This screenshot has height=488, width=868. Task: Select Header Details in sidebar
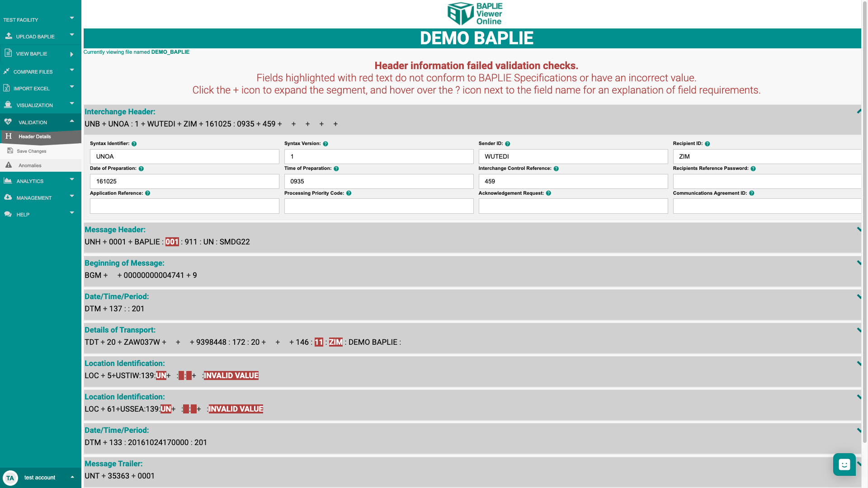34,136
